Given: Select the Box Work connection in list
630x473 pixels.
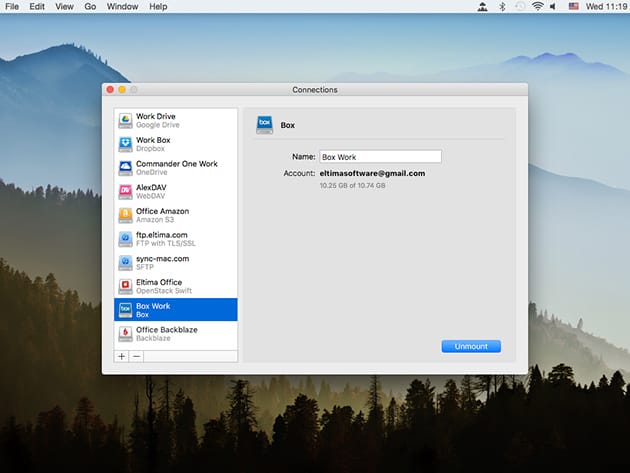Looking at the screenshot, I should pyautogui.click(x=176, y=310).
